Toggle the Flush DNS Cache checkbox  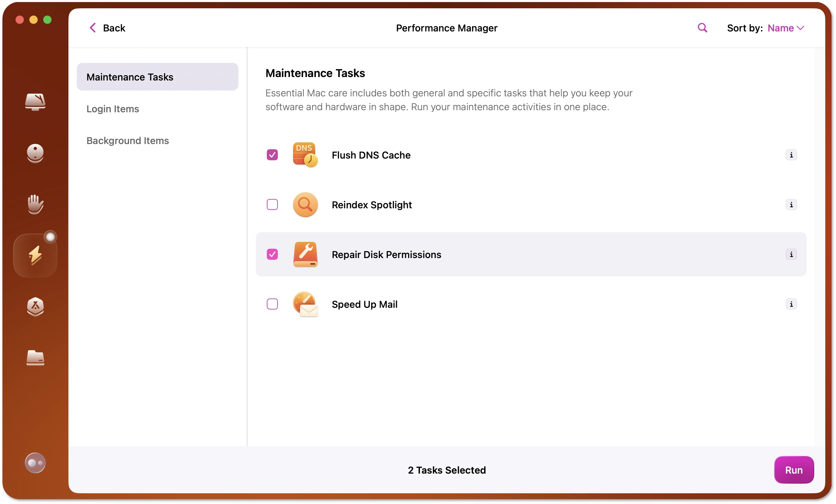(272, 155)
